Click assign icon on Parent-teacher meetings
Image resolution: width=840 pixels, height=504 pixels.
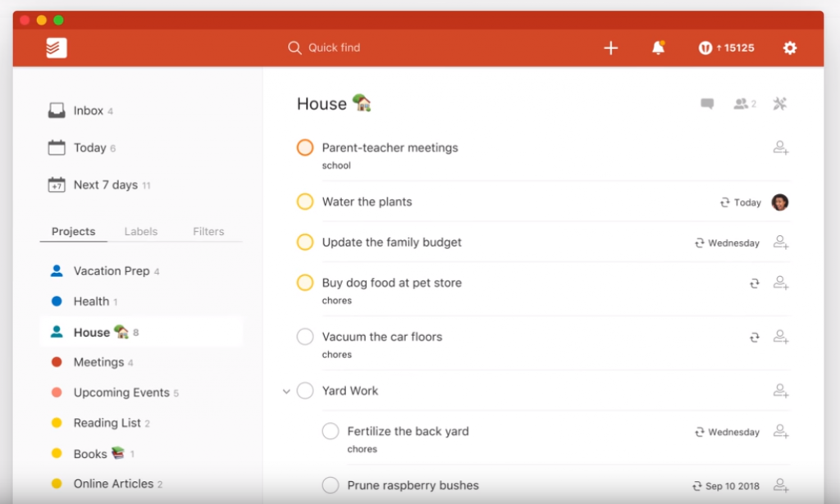tap(780, 148)
